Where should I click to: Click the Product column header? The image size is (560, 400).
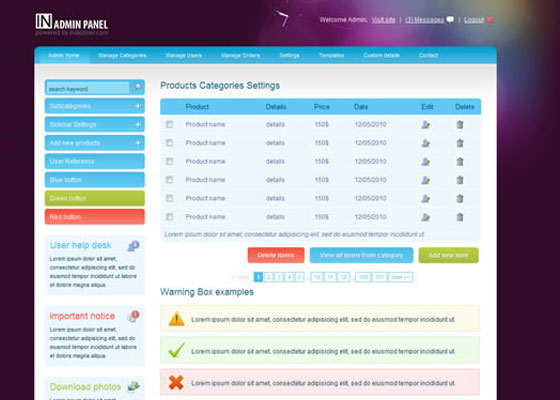(197, 107)
